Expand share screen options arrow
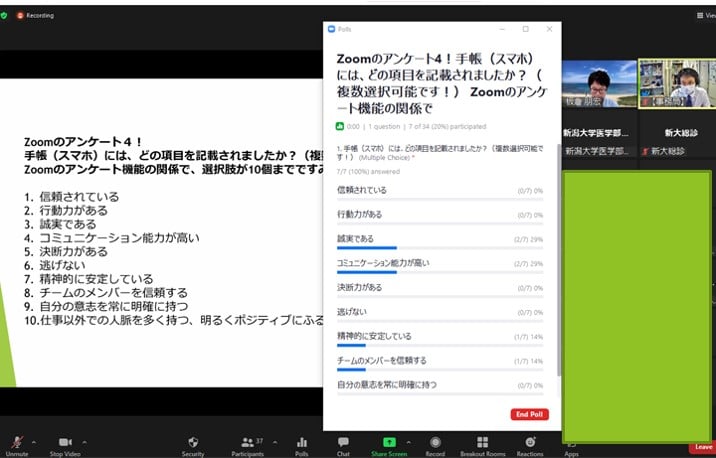This screenshot has width=716, height=458. 408,442
